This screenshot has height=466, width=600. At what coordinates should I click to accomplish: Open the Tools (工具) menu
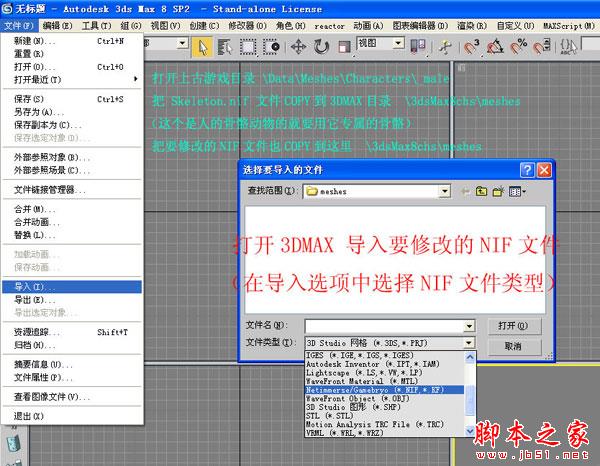point(96,26)
